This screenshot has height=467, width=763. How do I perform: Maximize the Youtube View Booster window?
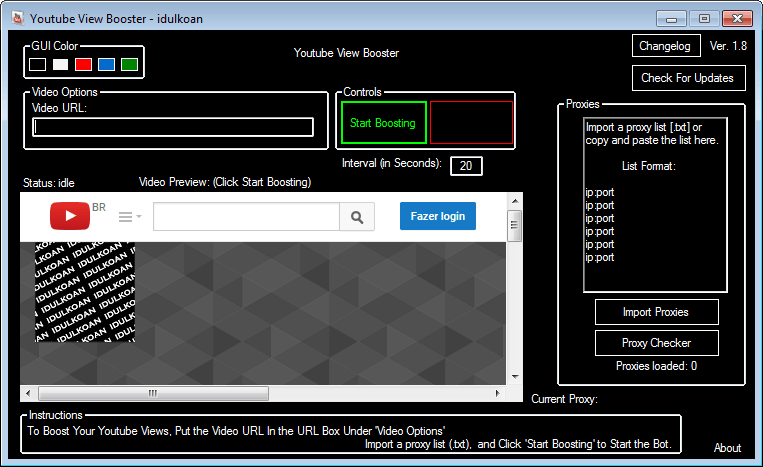pyautogui.click(x=704, y=19)
